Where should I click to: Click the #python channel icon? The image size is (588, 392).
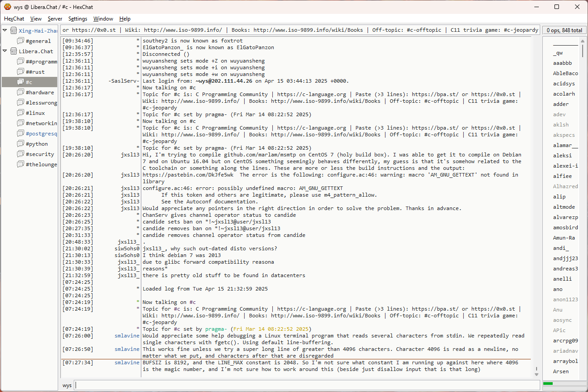point(21,144)
